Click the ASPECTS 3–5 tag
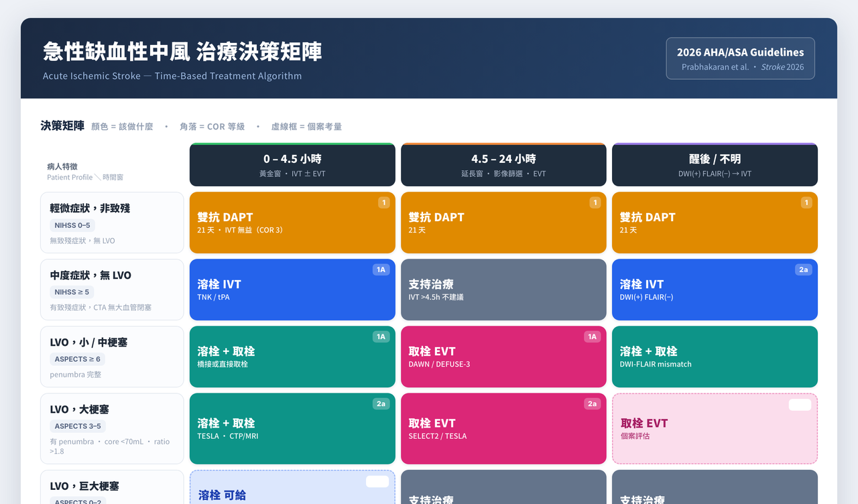Image resolution: width=858 pixels, height=504 pixels. [78, 426]
